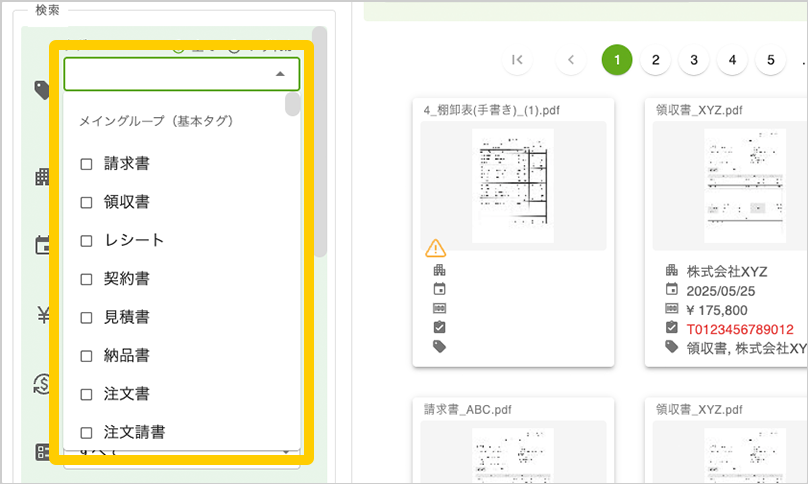
Task: Tick the 契約書 checkbox
Action: [x=87, y=279]
